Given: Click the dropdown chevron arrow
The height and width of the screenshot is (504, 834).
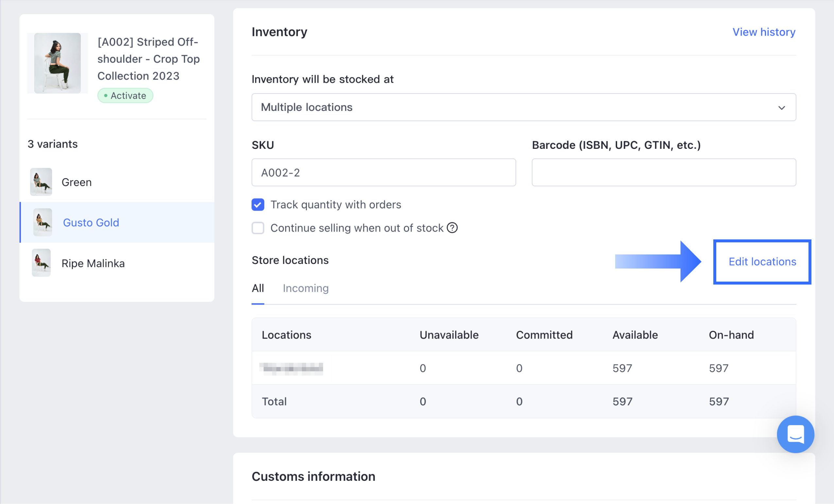Looking at the screenshot, I should pyautogui.click(x=781, y=108).
